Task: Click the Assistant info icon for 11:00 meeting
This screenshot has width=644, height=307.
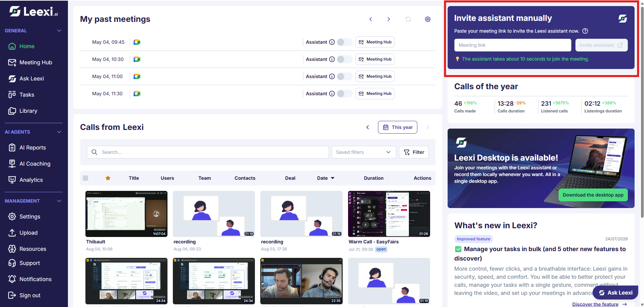Action: pyautogui.click(x=332, y=76)
